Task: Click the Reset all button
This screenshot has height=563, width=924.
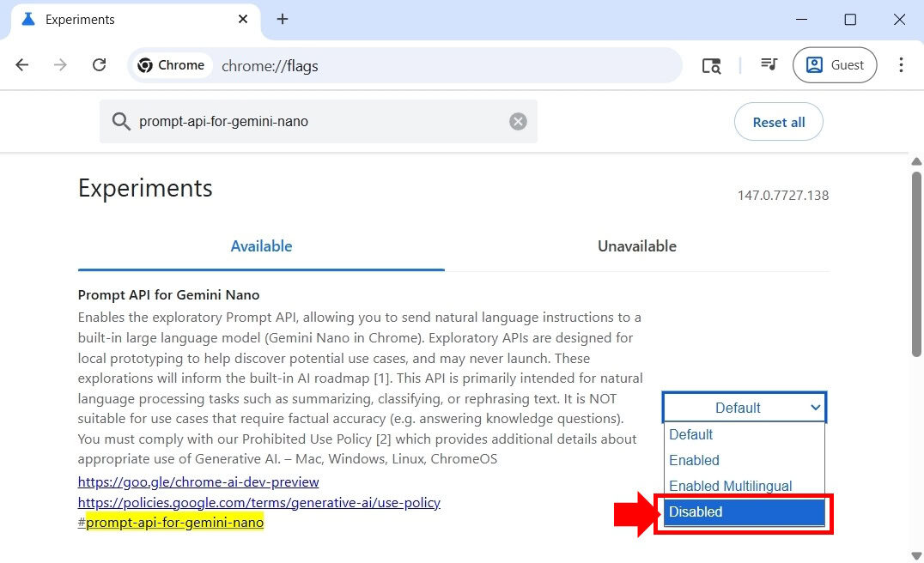Action: pyautogui.click(x=779, y=122)
